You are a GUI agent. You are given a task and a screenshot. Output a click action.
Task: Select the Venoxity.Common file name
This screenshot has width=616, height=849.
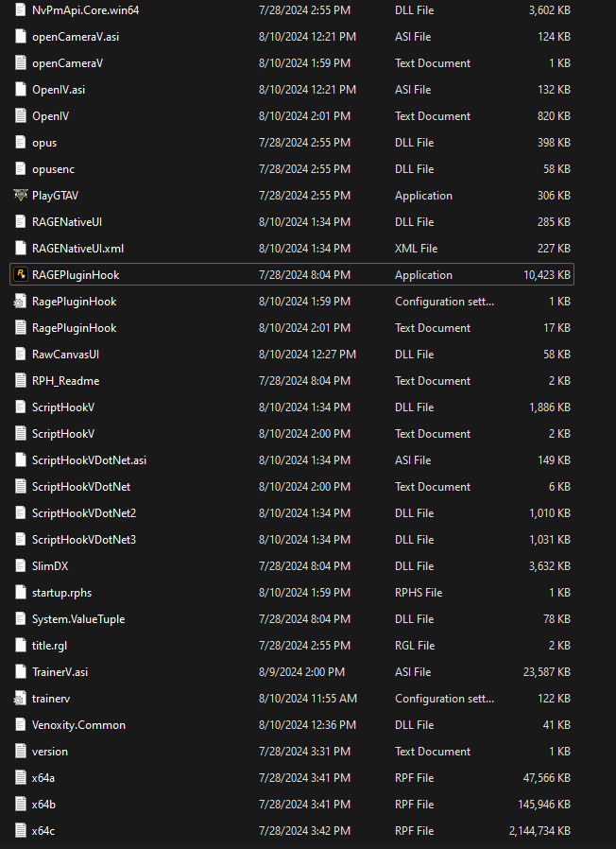(78, 725)
